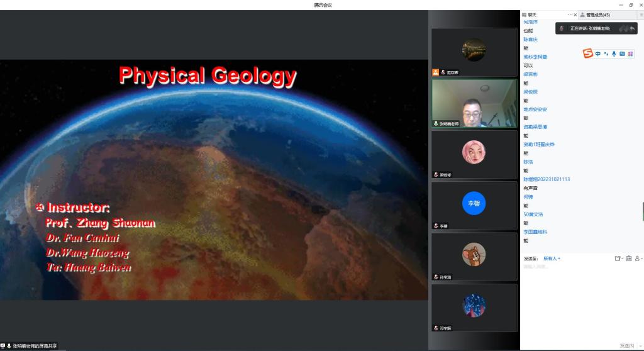Click sender name 陈喜庆 in chat
The width and height of the screenshot is (644, 351).
tap(531, 40)
